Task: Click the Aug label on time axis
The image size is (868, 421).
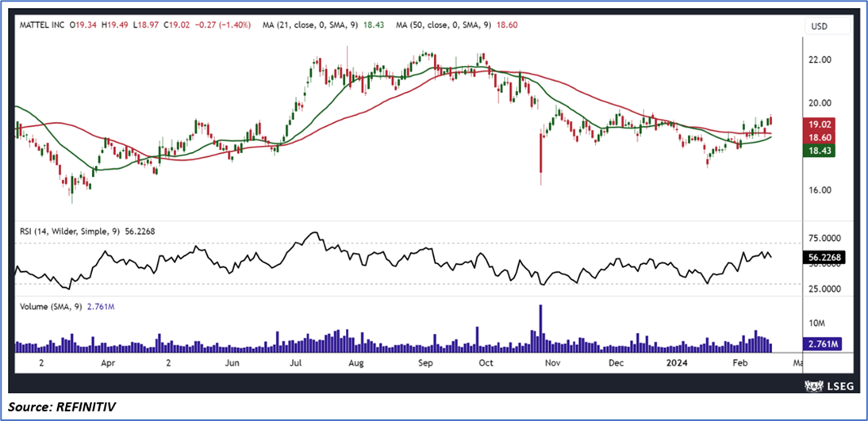Action: coord(357,363)
